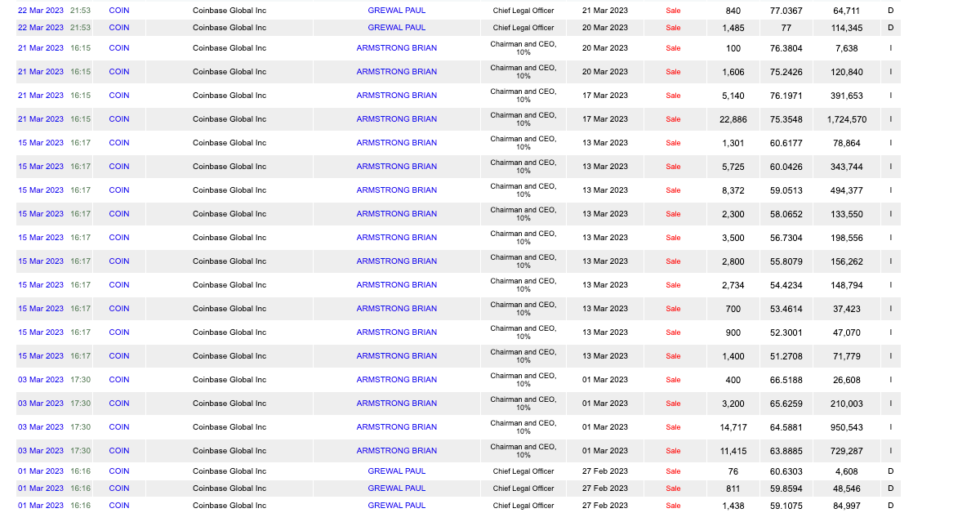Open ARMSTRONG BRIAN link in the 1,724,570 row
Screen dimensions: 980x513
[396, 119]
